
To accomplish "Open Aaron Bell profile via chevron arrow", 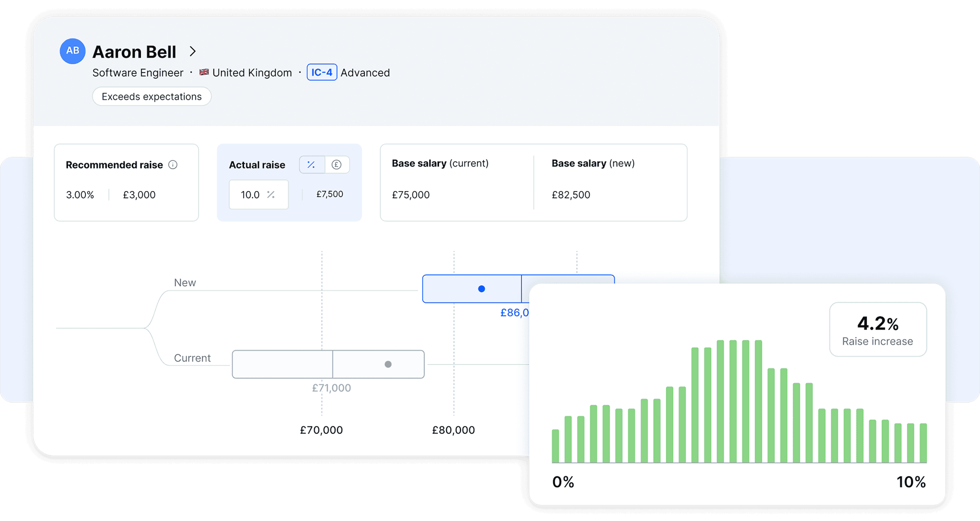I will click(192, 51).
